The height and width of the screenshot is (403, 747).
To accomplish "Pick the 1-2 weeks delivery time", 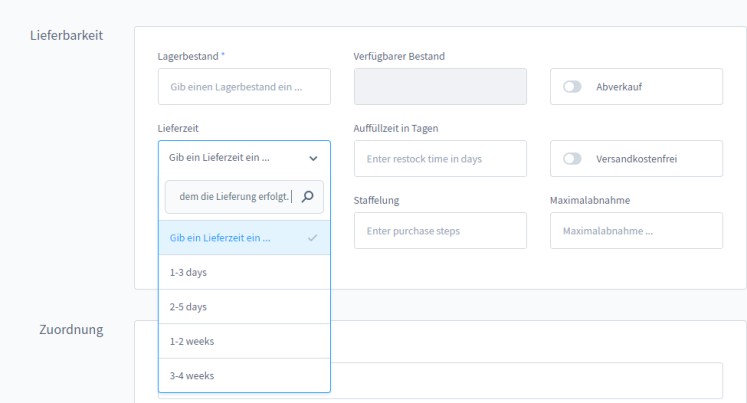I will (244, 341).
